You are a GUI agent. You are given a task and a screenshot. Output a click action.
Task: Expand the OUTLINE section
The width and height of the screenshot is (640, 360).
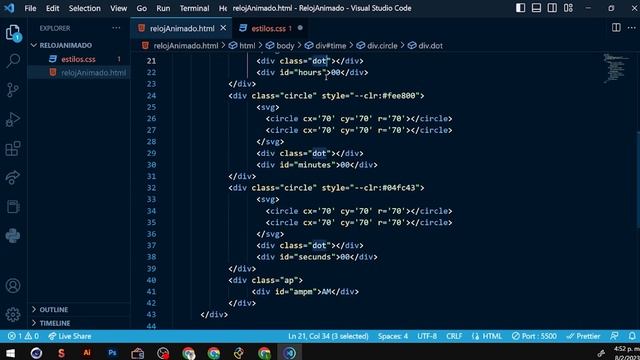79,309
